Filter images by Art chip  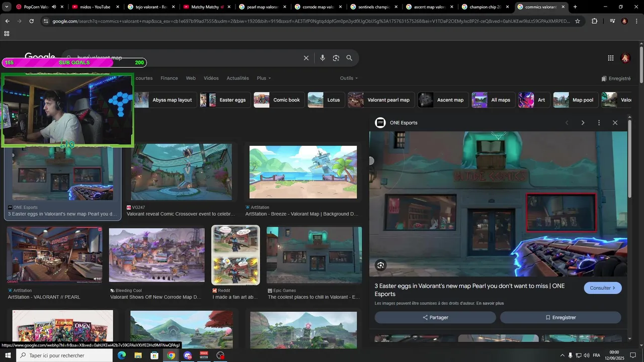coord(534,100)
